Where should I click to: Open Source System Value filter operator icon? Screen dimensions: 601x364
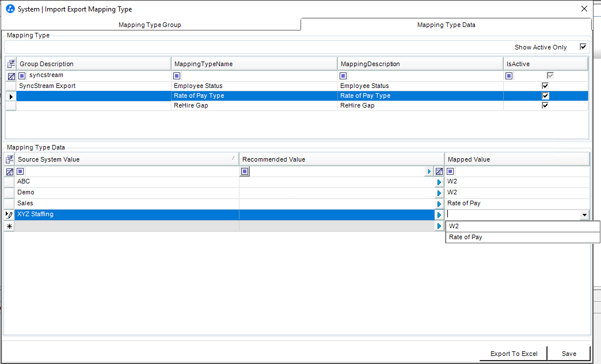tap(20, 171)
